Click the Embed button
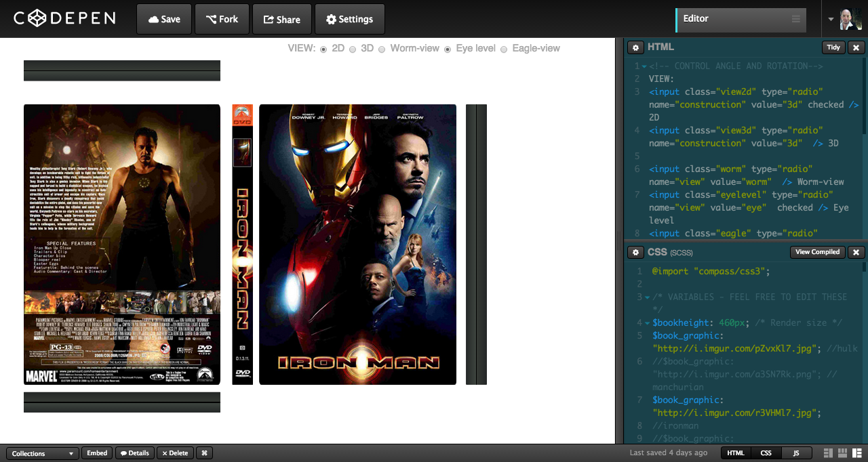Image resolution: width=868 pixels, height=462 pixels. [97, 453]
